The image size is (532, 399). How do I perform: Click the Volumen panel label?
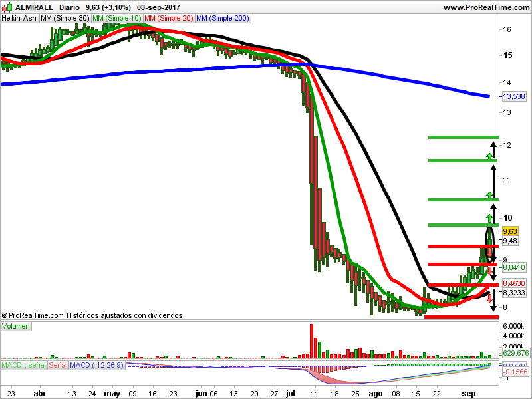click(x=16, y=326)
